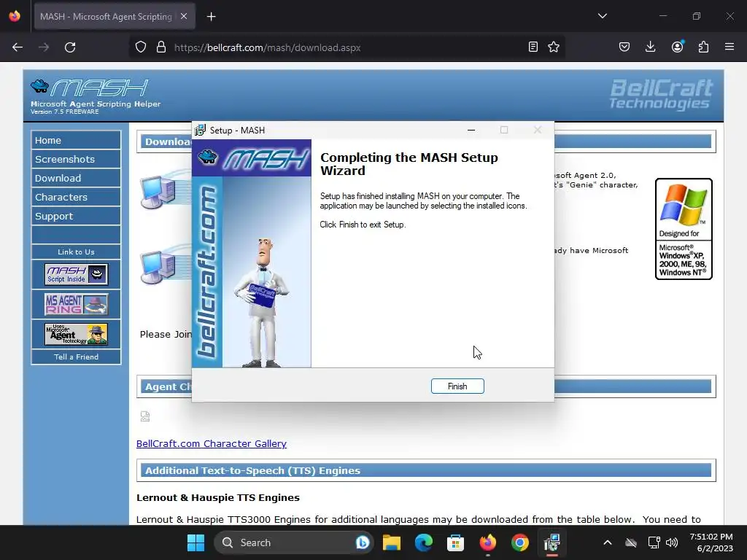
Task: Click the network display tray icon
Action: coord(654,542)
